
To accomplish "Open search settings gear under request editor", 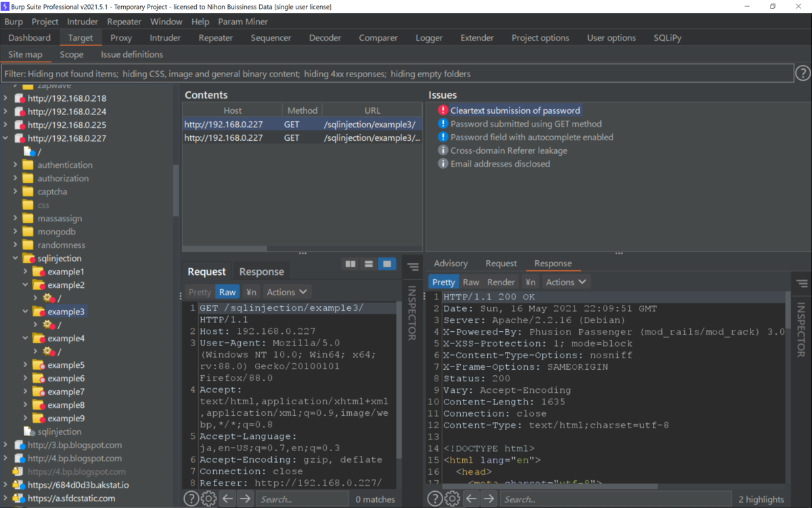I will pos(209,499).
